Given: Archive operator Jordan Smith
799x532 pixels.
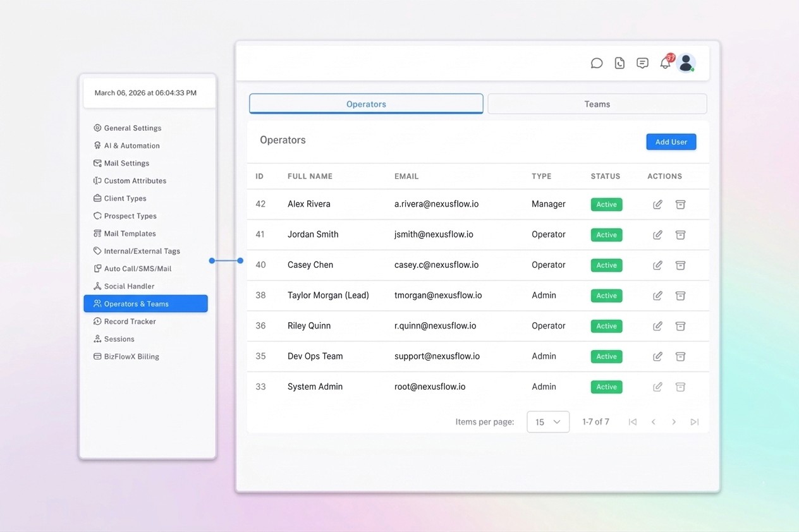Looking at the screenshot, I should click(x=680, y=235).
